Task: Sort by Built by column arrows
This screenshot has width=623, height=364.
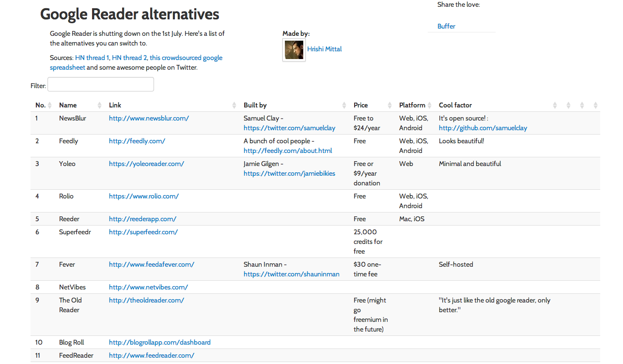Action: point(344,106)
